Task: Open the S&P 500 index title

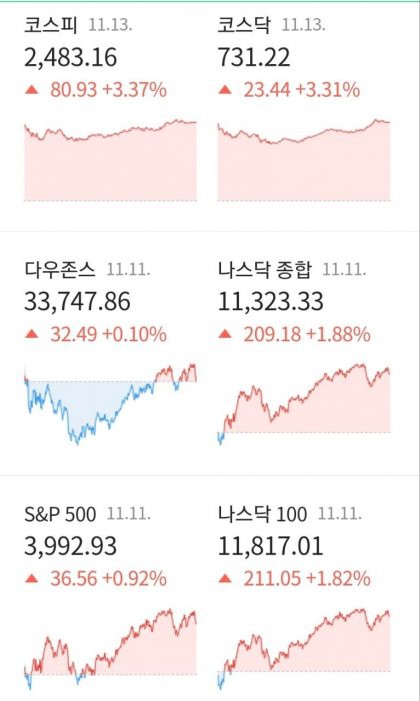Action: tap(60, 514)
